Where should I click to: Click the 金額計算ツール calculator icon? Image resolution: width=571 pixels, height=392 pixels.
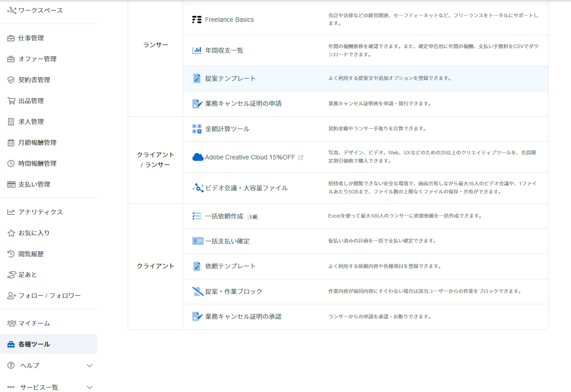(197, 129)
